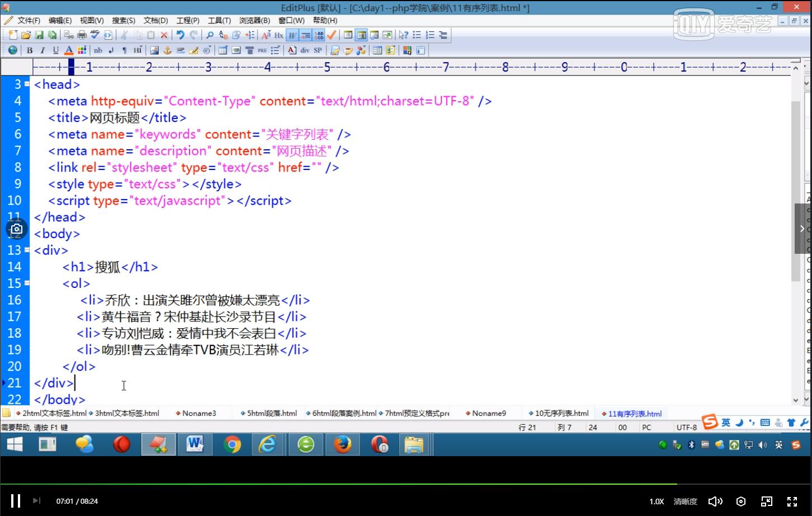Apply Underline tag from HTML toolbar
812x516 pixels.
point(55,50)
